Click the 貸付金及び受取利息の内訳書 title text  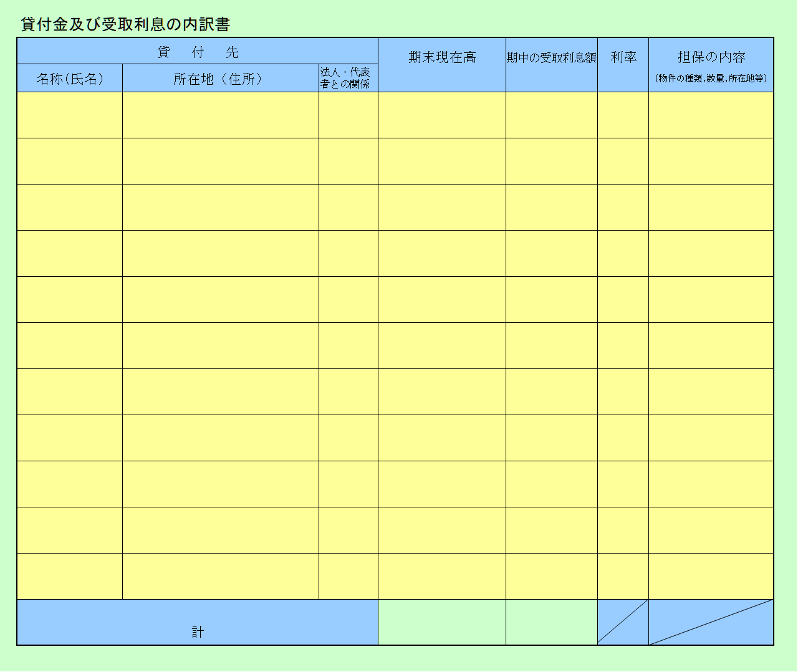[125, 24]
